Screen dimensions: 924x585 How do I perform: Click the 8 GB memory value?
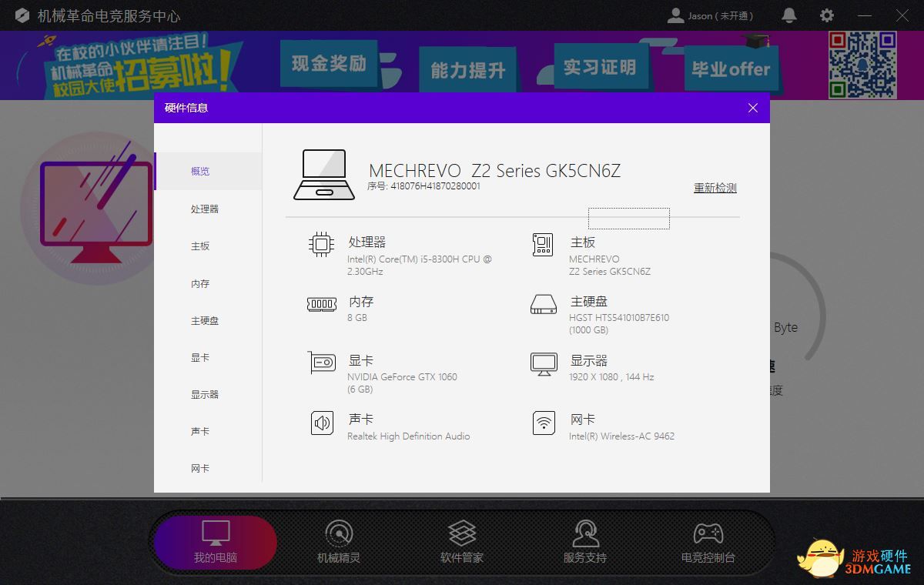pos(357,318)
